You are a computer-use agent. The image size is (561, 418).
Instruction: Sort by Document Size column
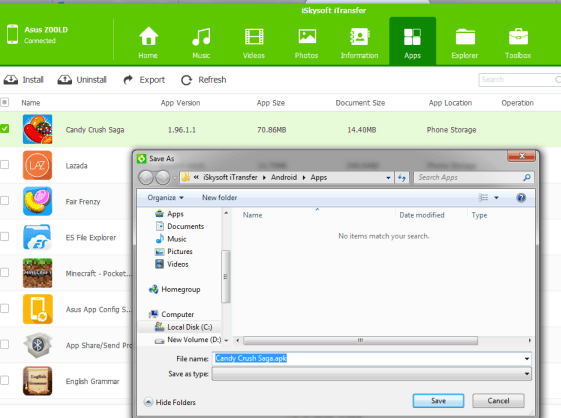[x=360, y=103]
